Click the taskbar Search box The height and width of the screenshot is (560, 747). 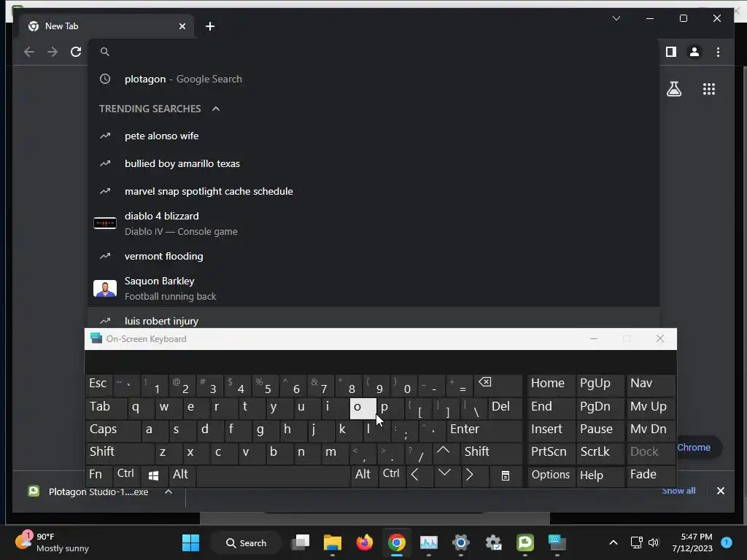246,542
